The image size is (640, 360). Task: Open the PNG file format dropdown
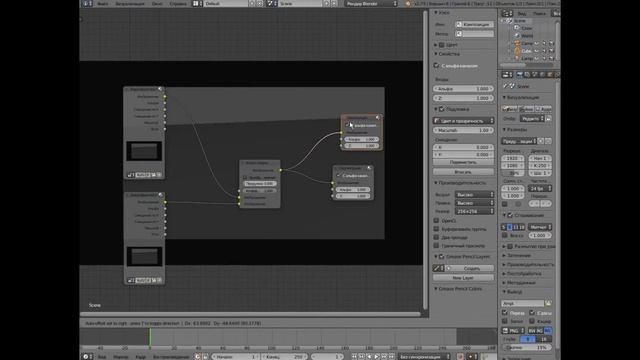point(514,330)
